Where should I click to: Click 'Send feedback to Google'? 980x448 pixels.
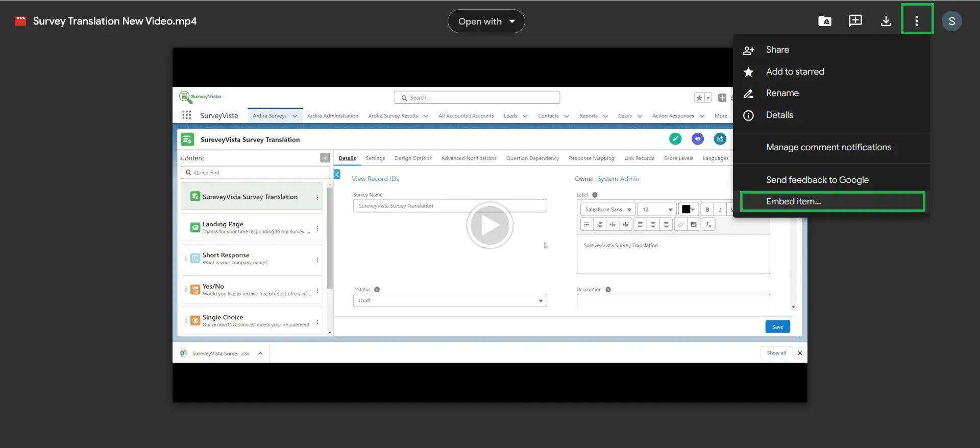click(831, 180)
